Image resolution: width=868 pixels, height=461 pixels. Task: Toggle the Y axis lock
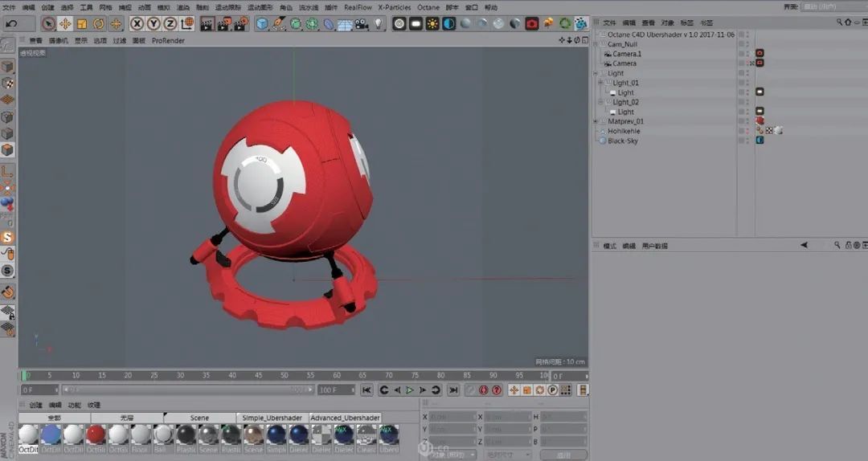(x=154, y=24)
